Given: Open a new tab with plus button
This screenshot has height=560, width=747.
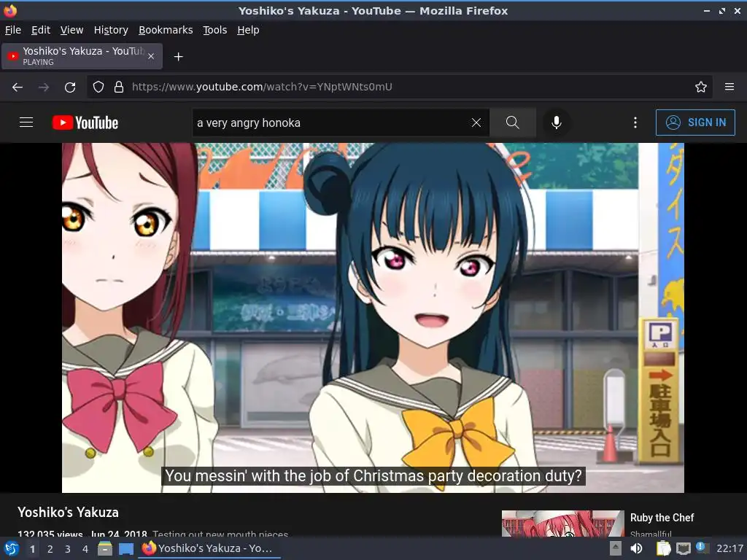Looking at the screenshot, I should 178,57.
